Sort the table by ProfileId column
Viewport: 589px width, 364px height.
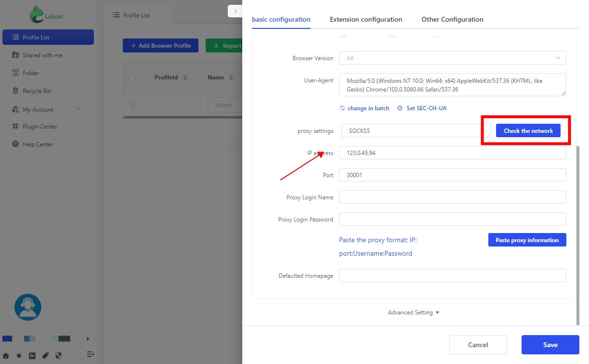click(185, 78)
